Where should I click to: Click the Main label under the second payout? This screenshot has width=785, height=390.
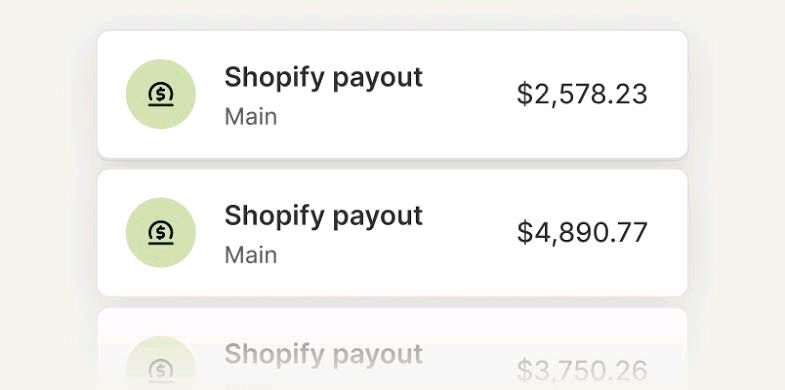click(250, 255)
